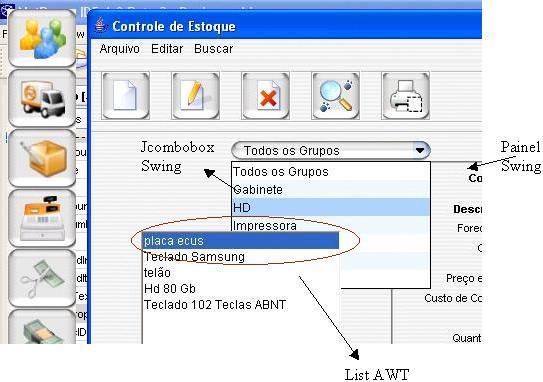This screenshot has height=382, width=543.
Task: Click the new blank document toolbar button
Action: (x=126, y=96)
